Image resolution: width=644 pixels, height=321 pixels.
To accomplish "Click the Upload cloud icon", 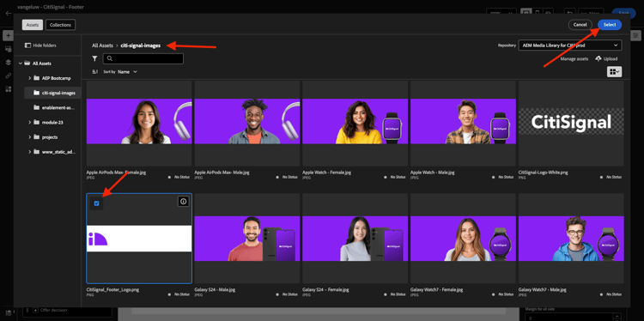I will 598,58.
